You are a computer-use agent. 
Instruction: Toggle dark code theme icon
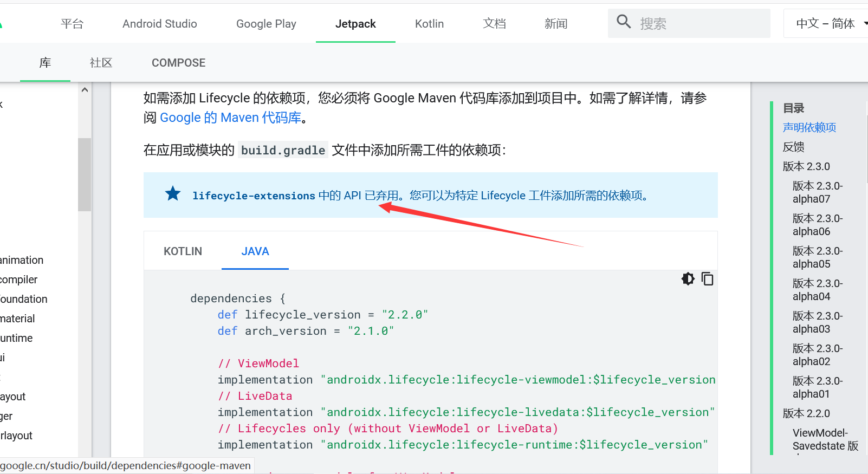pyautogui.click(x=688, y=279)
